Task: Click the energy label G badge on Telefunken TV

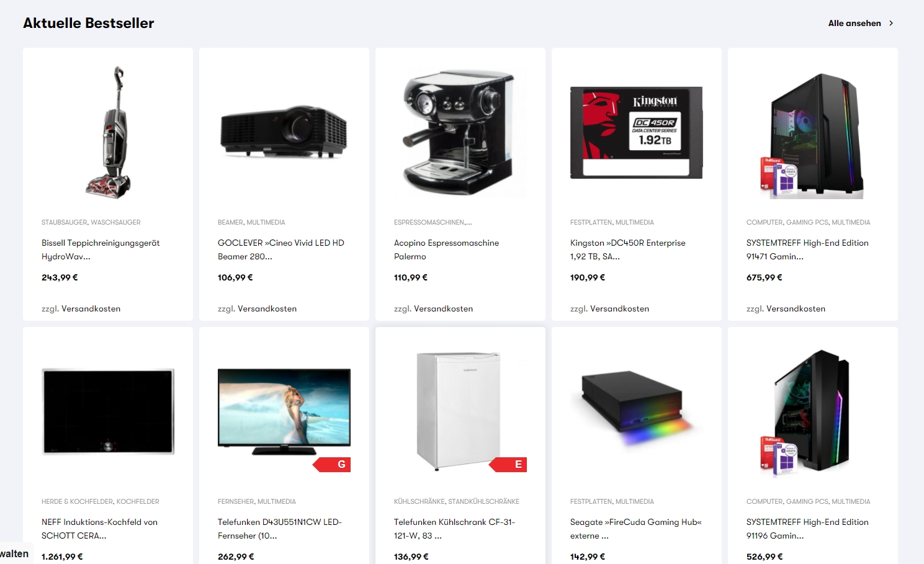Action: (x=332, y=465)
